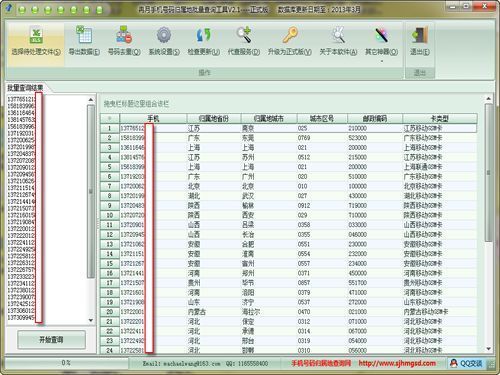This screenshot has height=375, width=500.
Task: Sort by the 邮政编码 column header
Action: (375, 118)
